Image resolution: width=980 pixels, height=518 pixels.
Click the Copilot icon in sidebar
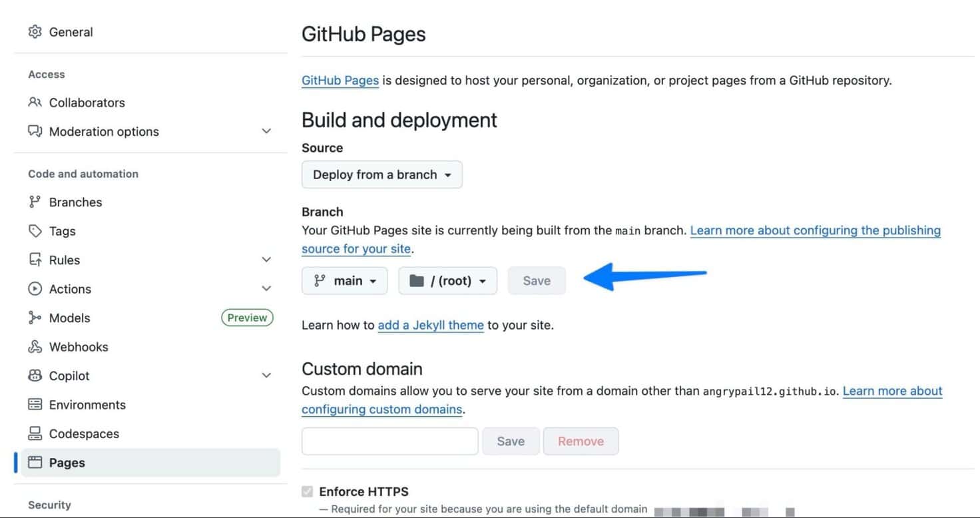[x=35, y=376]
